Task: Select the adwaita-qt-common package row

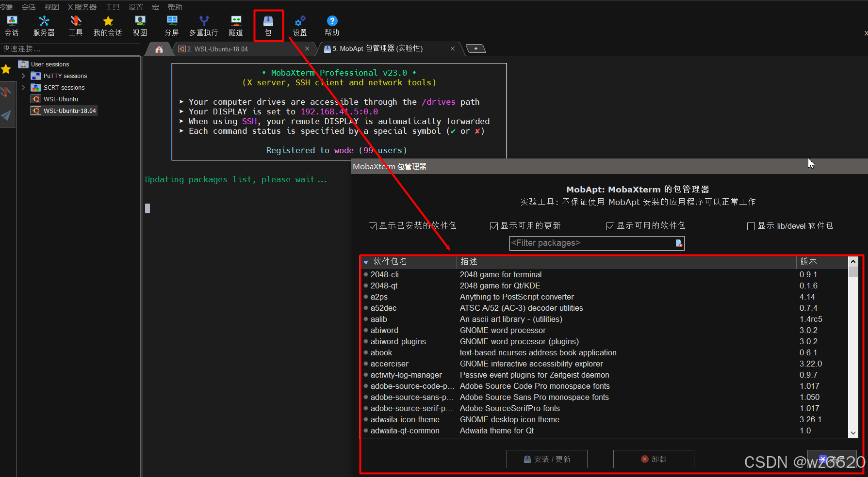Action: (x=604, y=430)
